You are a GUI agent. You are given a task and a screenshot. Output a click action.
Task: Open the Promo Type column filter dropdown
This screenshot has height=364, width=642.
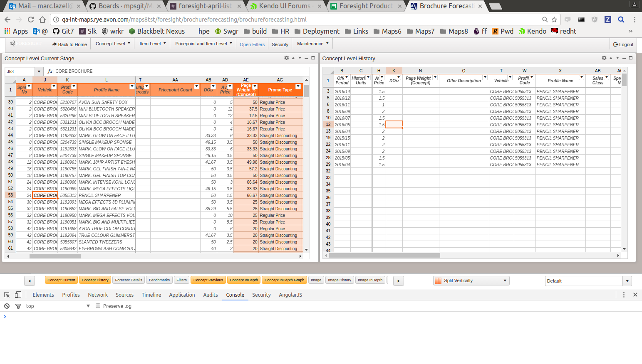click(298, 86)
